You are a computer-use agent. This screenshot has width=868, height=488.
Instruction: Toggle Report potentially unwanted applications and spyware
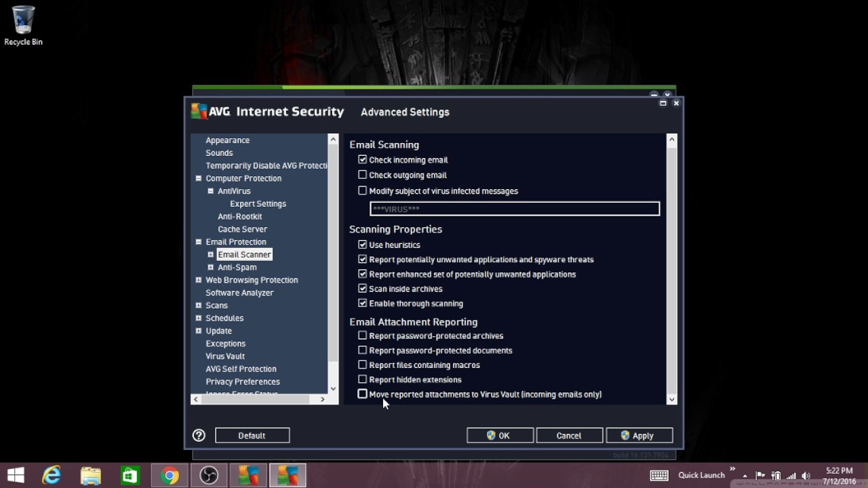tap(362, 259)
